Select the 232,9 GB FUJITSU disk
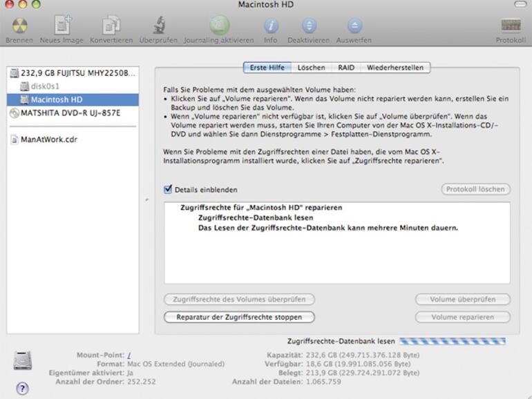The image size is (532, 399). coord(78,72)
